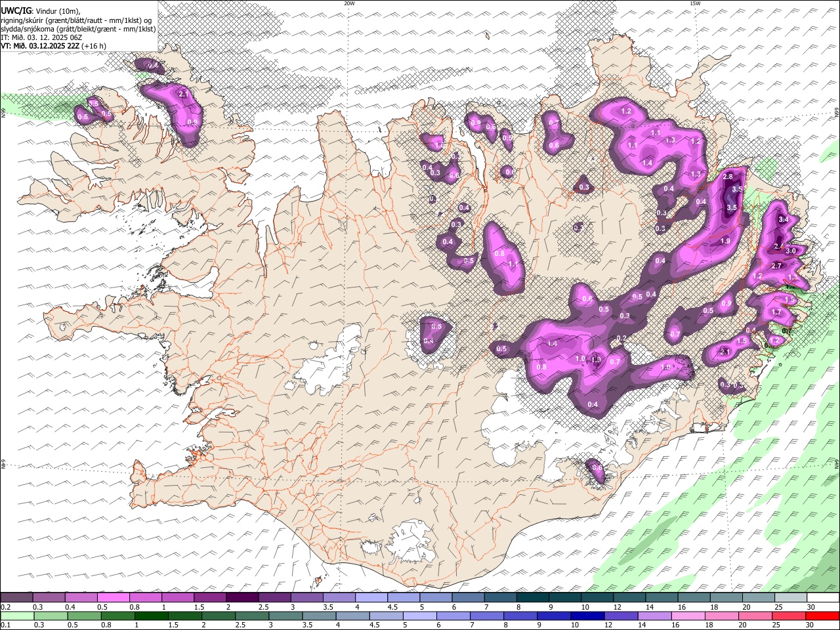Select the upper row swatch labelled 14
The width and height of the screenshot is (840, 630).
click(662, 598)
